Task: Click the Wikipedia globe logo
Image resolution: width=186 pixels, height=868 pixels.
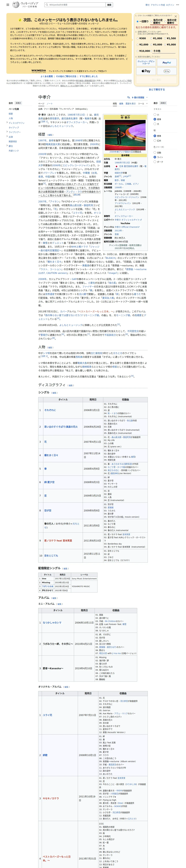Action: point(16,5)
